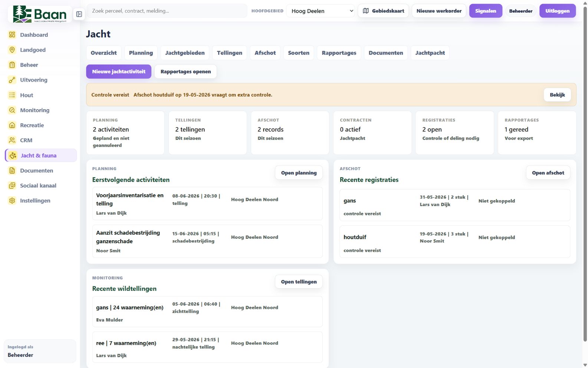Open the Hoofdgebied dropdown Hoog Deelen
The image size is (588, 368).
coord(321,11)
